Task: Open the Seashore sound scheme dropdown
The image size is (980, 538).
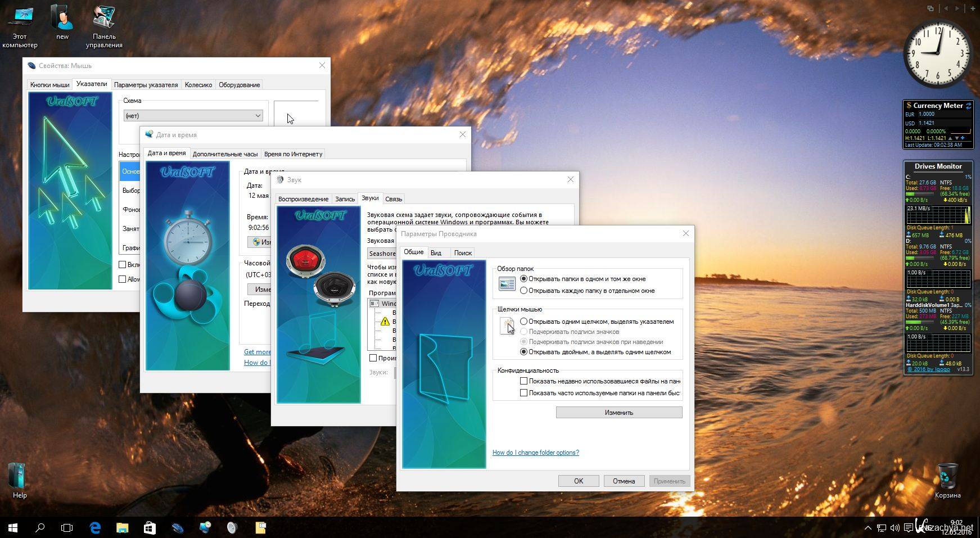Action: tap(382, 254)
